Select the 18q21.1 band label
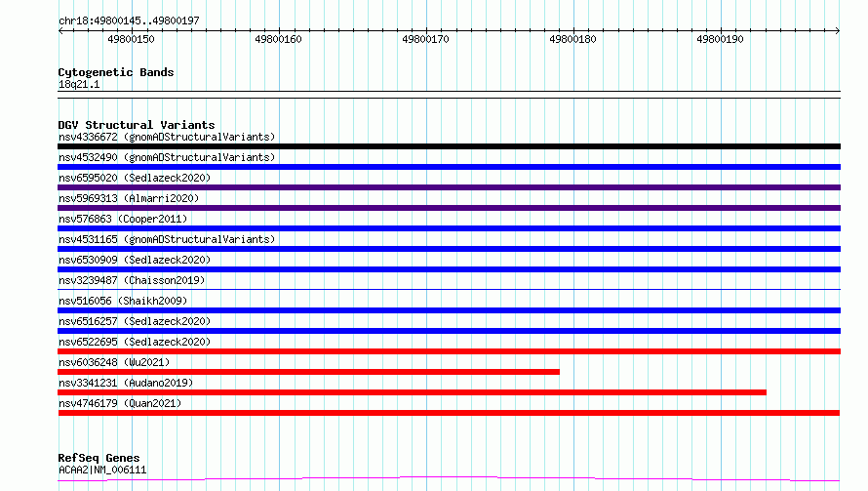Screen dimensions: 868x491 (x=79, y=84)
